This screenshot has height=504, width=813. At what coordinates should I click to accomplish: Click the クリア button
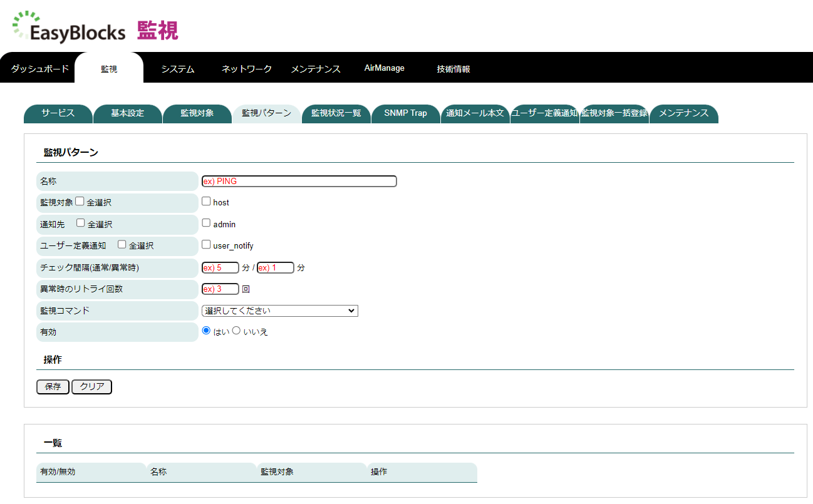click(91, 387)
